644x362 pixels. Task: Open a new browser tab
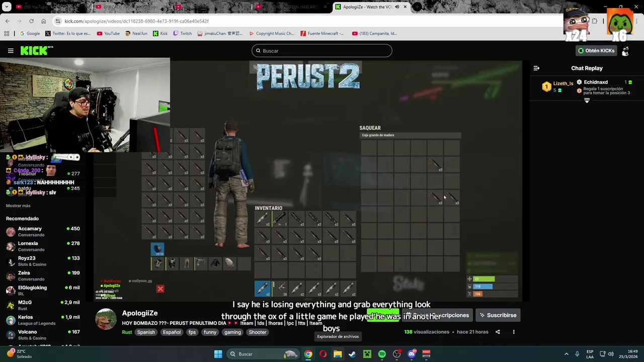418,7
